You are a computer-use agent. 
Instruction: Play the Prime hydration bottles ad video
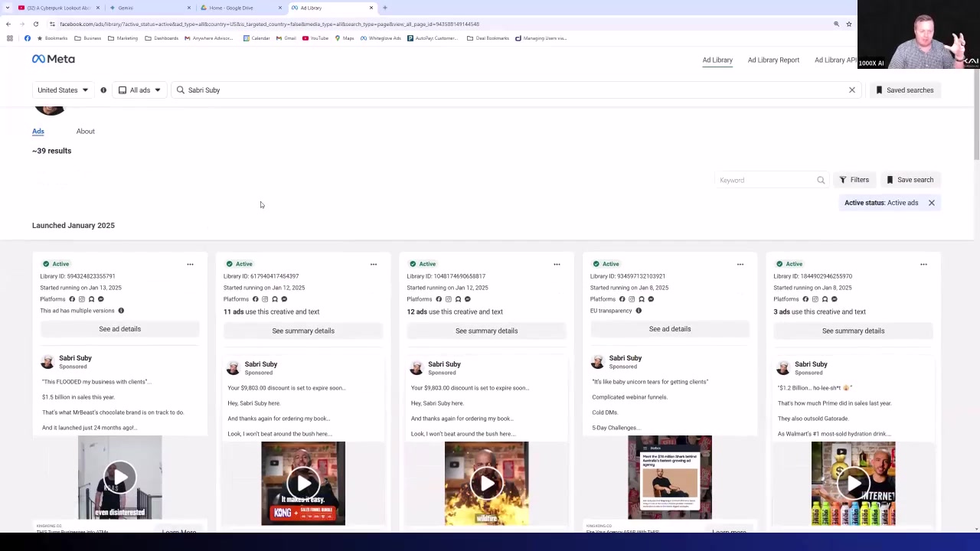coord(853,484)
